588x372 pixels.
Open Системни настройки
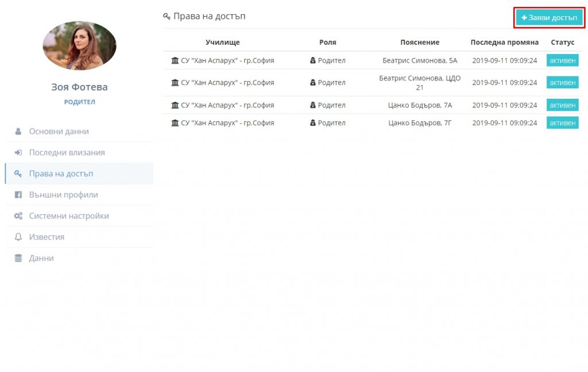79,216
